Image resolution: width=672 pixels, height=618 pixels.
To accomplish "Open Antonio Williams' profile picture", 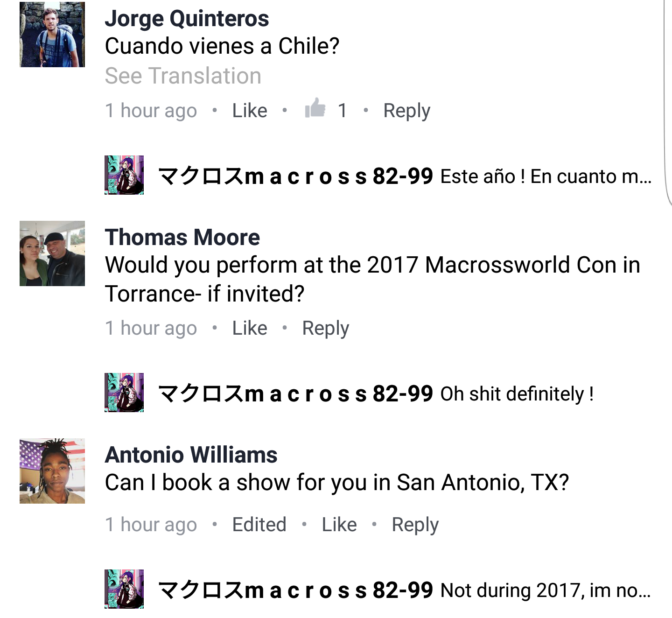I will pyautogui.click(x=52, y=471).
